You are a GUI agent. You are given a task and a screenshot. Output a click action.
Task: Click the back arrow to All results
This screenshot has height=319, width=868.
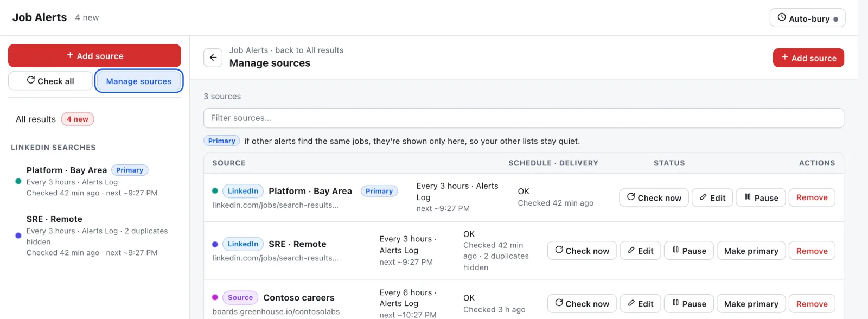213,57
